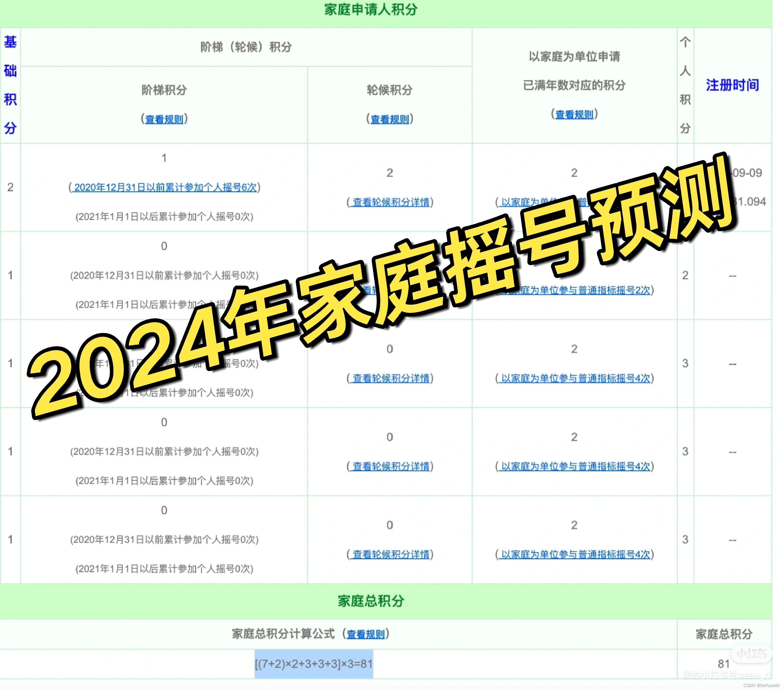
Task: Open 查看轮候积分详情 in fourth applicant row
Action: tap(390, 467)
